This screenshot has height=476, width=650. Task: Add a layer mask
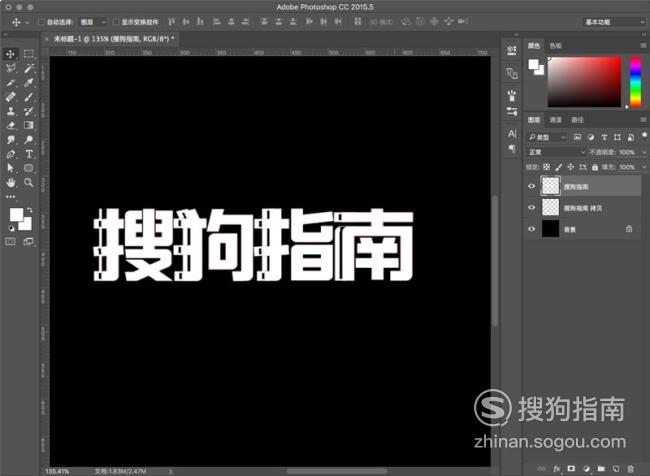coord(571,469)
